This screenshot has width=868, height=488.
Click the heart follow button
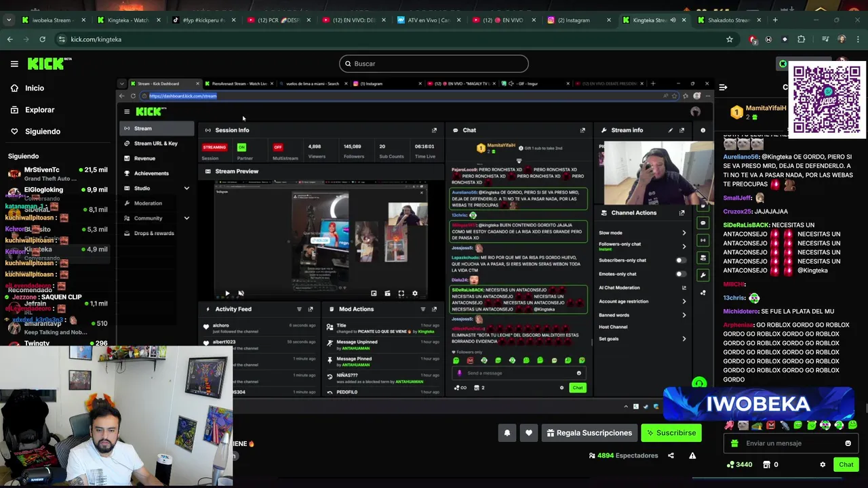(x=529, y=433)
